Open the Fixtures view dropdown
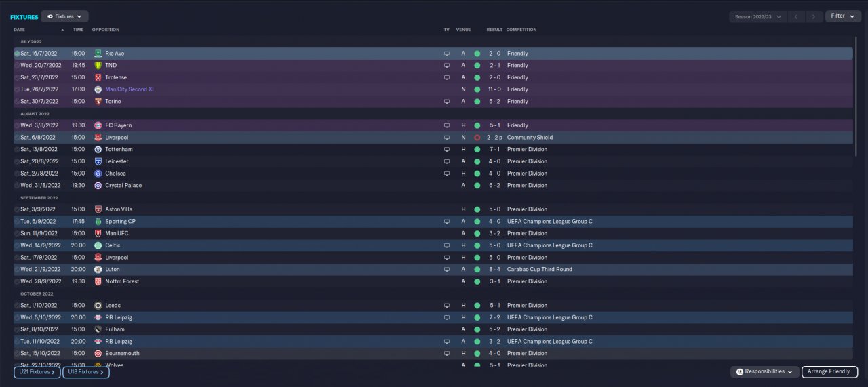The width and height of the screenshot is (868, 387). [64, 16]
